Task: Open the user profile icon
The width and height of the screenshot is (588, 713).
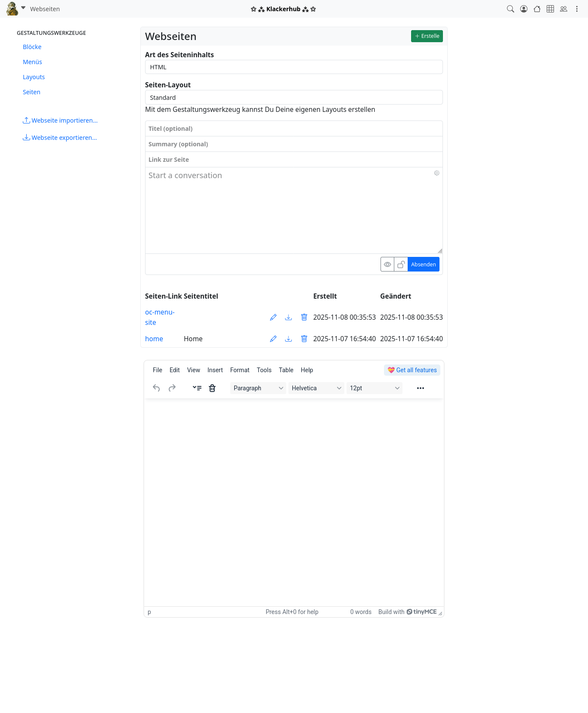Action: click(524, 9)
